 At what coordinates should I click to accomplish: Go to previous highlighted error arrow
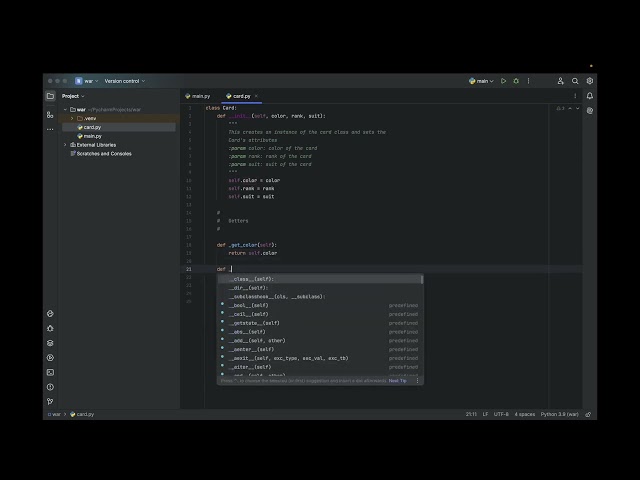[x=570, y=109]
